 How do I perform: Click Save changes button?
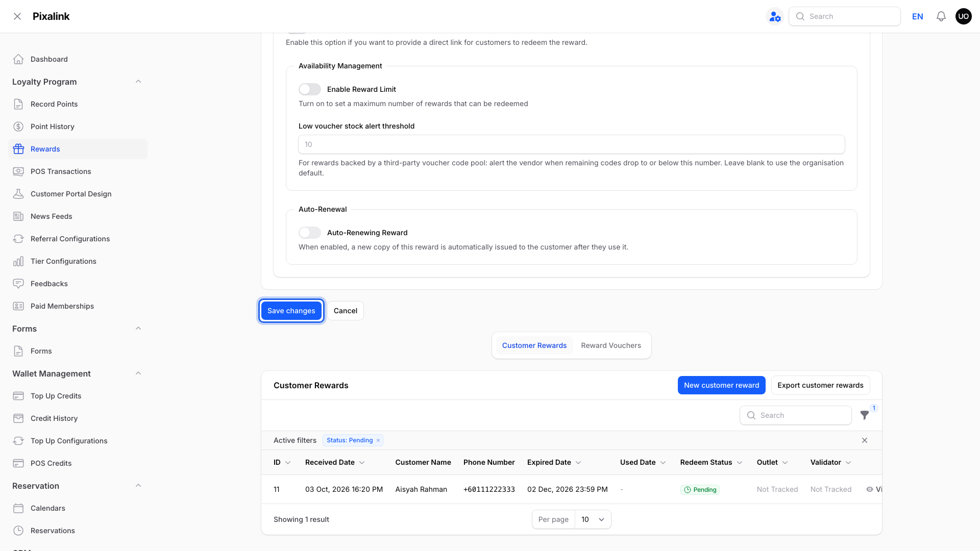(291, 311)
